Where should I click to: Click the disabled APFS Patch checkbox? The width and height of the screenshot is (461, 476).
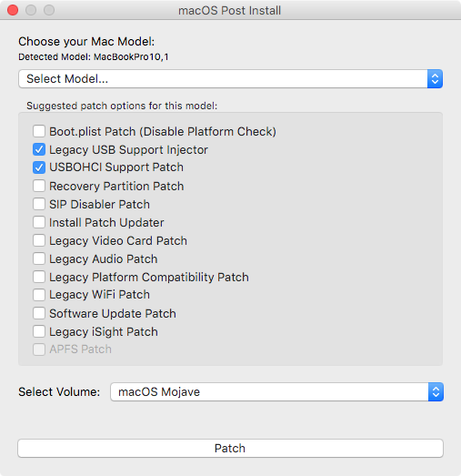(39, 349)
